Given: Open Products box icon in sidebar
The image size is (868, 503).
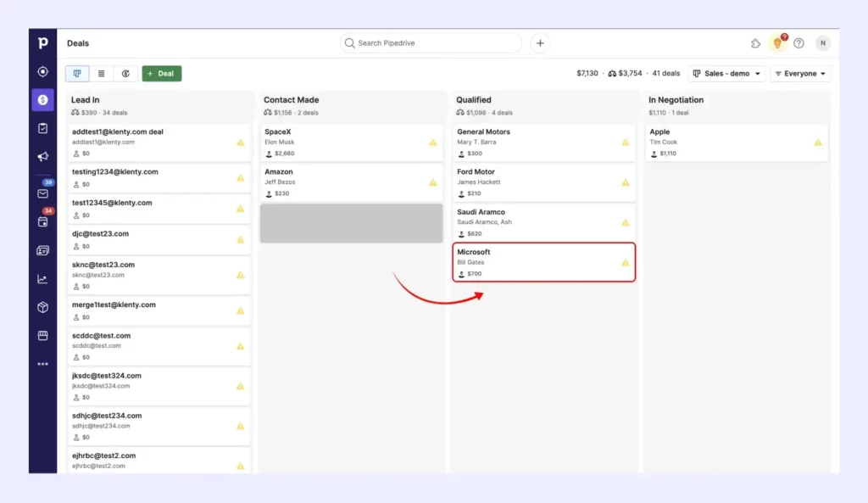Looking at the screenshot, I should point(42,307).
